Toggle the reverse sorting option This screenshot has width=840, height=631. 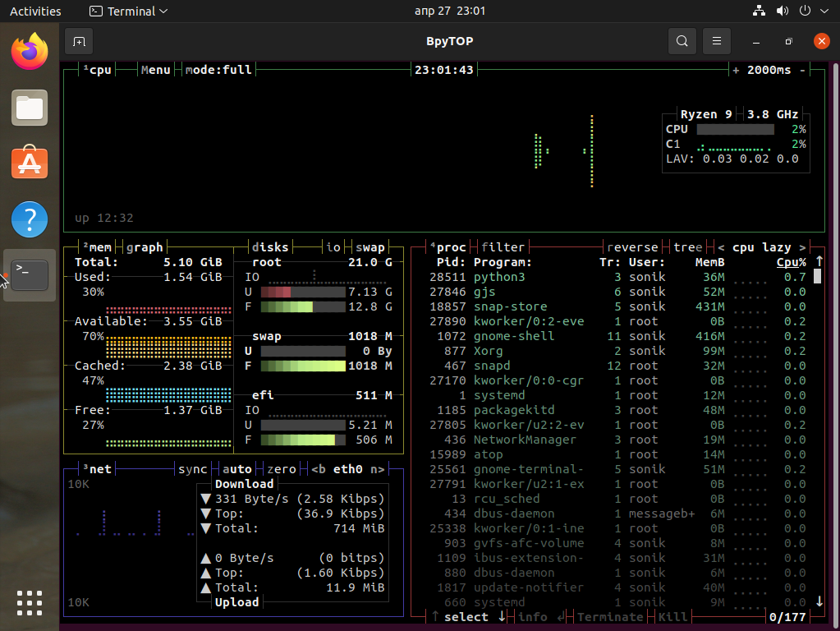[x=632, y=247]
